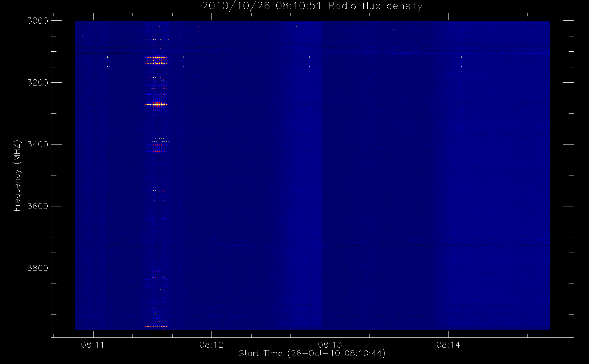Screen dimensions: 589x364
Task: Click the 3400 frequency tick label
Action: coord(38,145)
